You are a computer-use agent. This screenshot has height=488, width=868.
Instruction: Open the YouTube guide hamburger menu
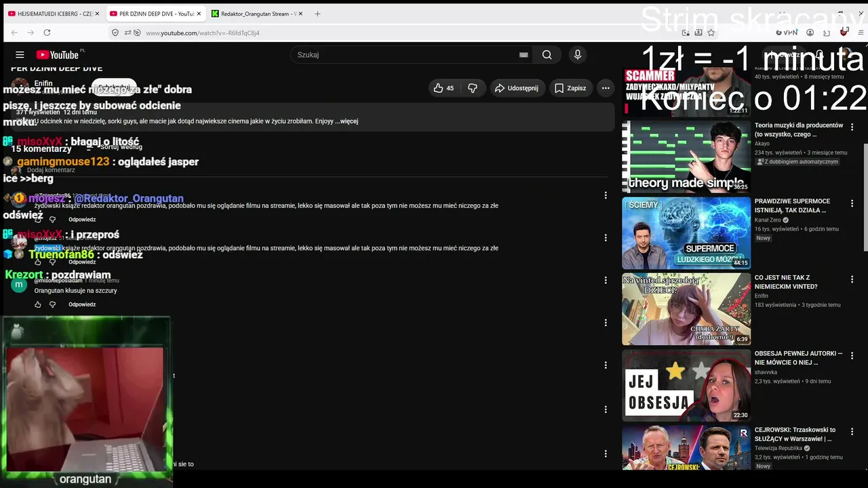coord(20,55)
